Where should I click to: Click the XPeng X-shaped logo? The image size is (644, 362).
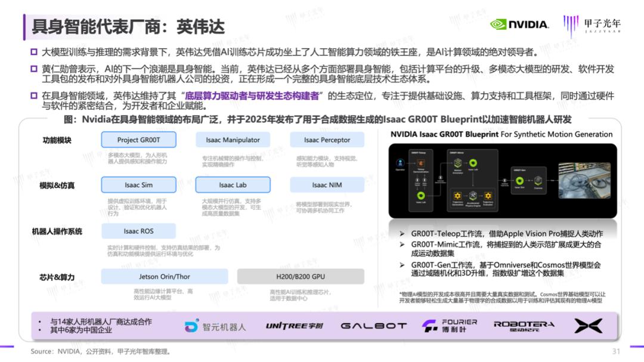coord(587,326)
